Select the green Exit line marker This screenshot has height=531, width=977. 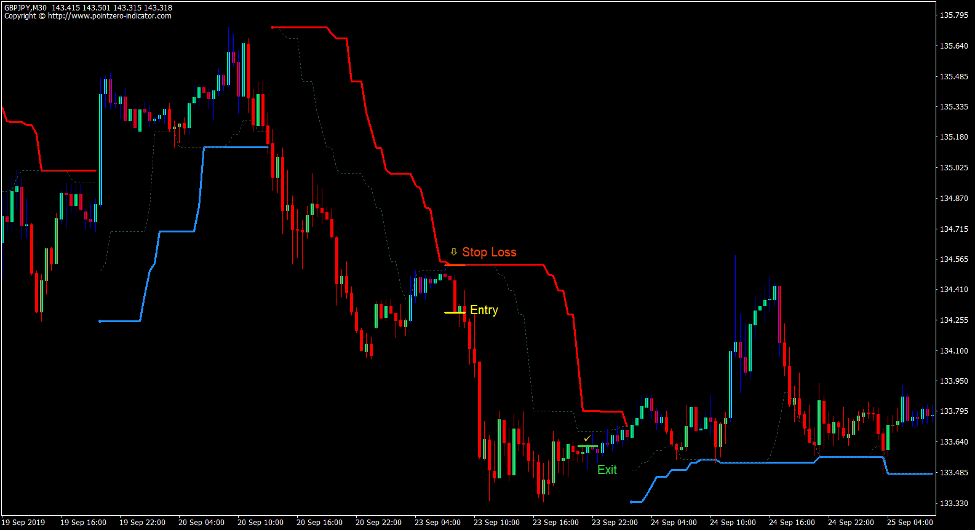[586, 447]
